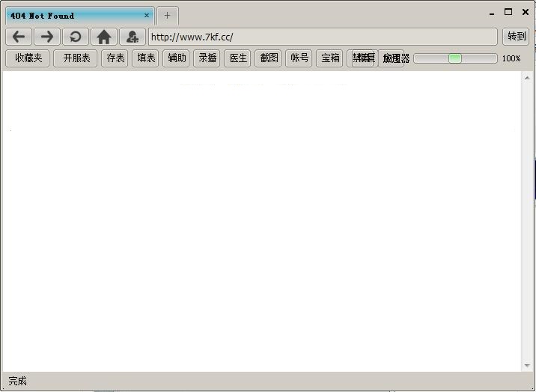536x392 pixels.
Task: Go to the home page
Action: [104, 37]
